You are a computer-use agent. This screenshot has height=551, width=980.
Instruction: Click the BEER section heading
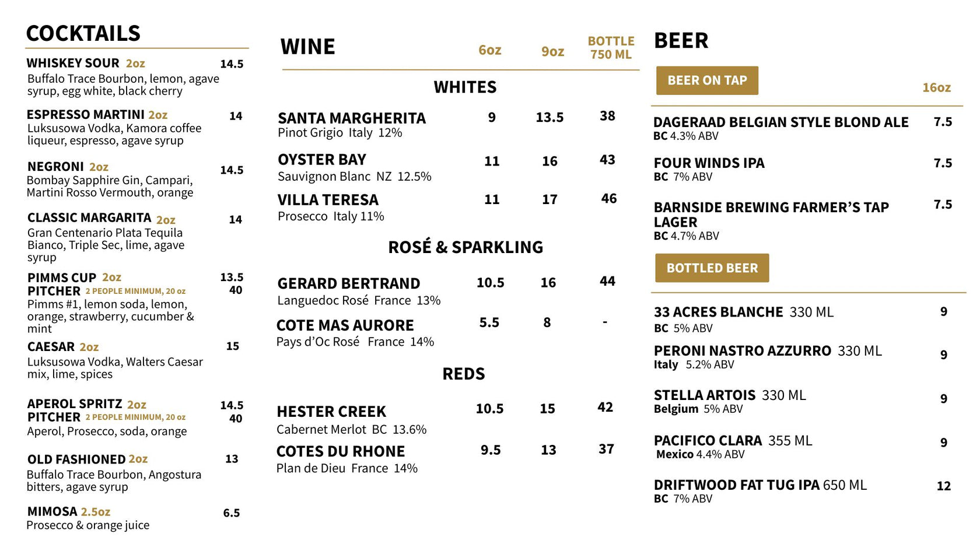point(681,41)
